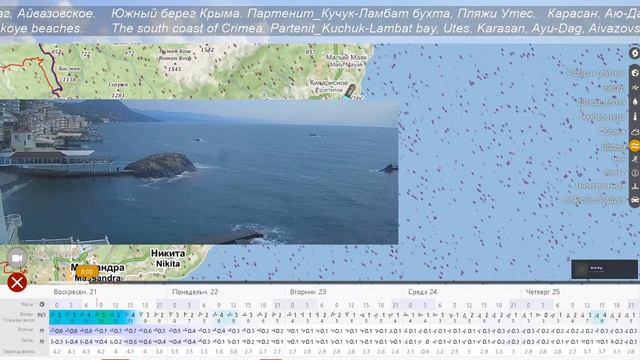Screen dimensions: 640x360
Task: Click hour 12 under Среда 24
Action: (x=469, y=305)
